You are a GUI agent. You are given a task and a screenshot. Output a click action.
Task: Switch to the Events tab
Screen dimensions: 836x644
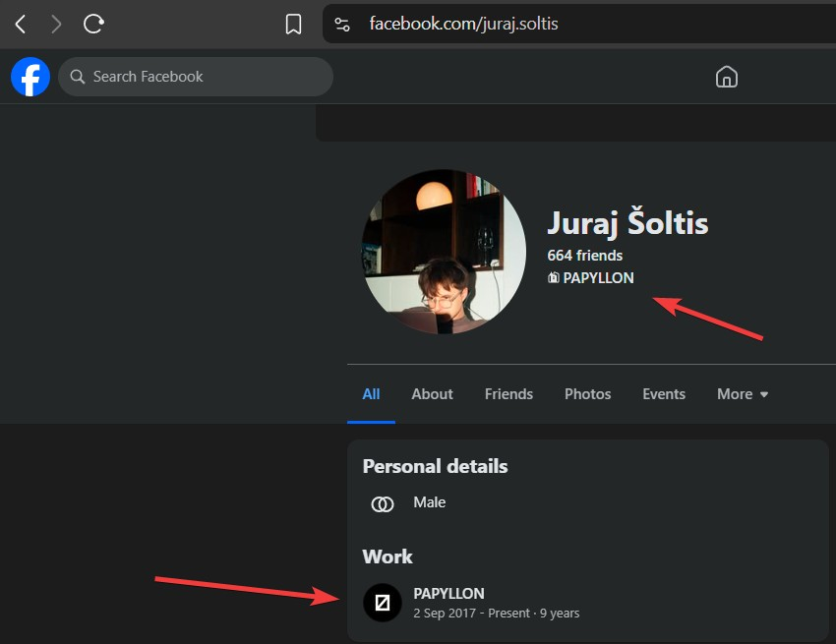coord(664,394)
